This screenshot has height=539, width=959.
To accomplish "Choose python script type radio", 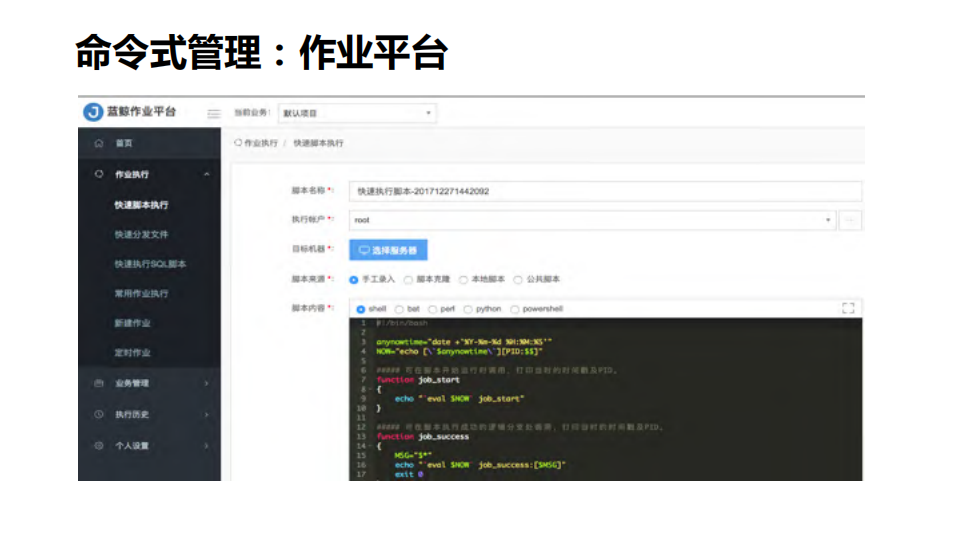I will pos(468,310).
